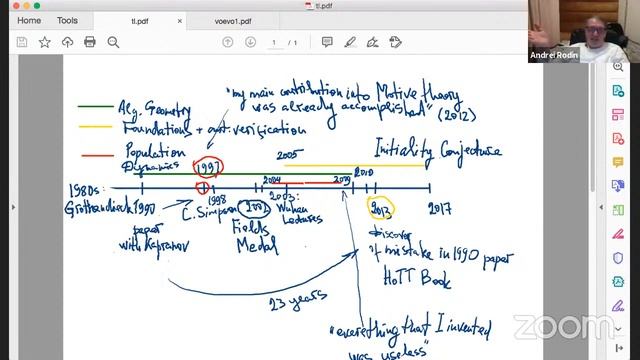The width and height of the screenshot is (640, 360).
Task: Show more sidebar tools with down chevron
Action: 618,329
